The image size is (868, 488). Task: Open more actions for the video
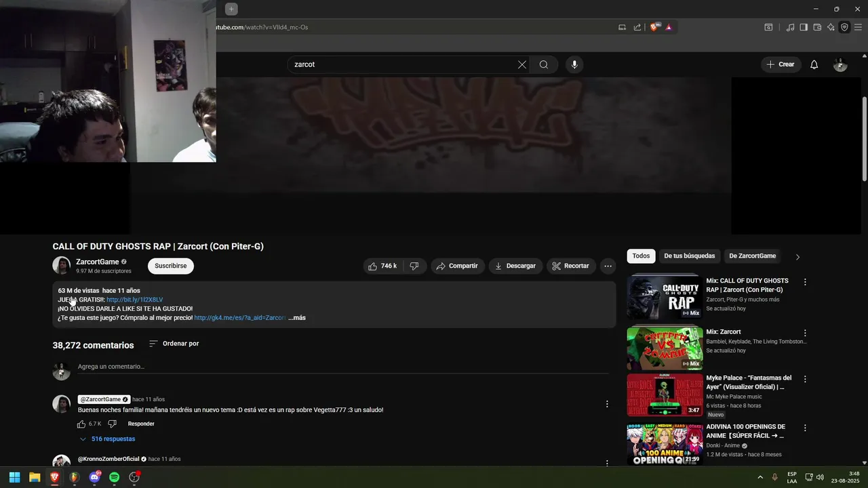[608, 266]
